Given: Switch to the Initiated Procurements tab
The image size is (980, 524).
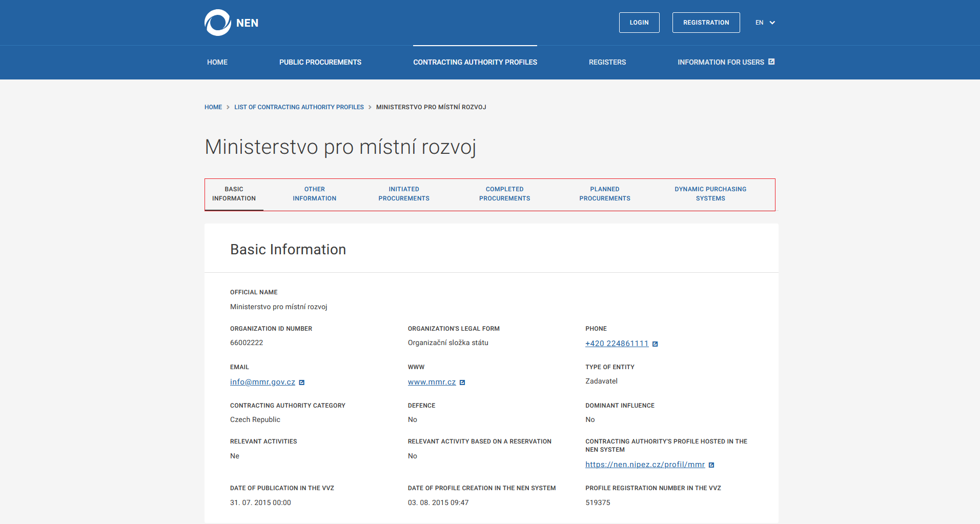Looking at the screenshot, I should tap(404, 194).
